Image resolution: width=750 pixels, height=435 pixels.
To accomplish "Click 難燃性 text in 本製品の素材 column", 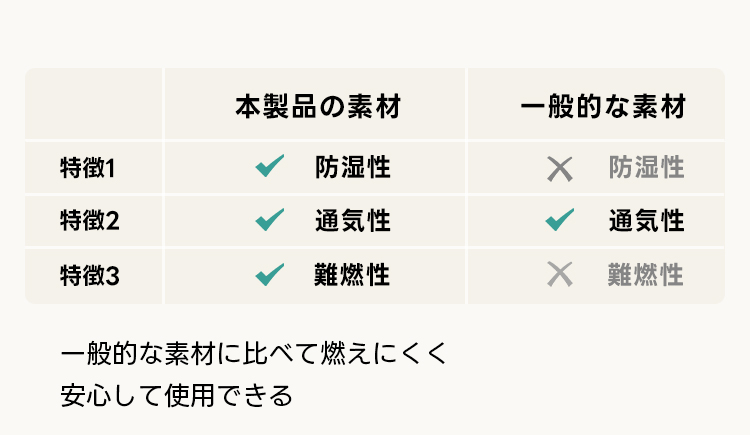I will [x=352, y=274].
